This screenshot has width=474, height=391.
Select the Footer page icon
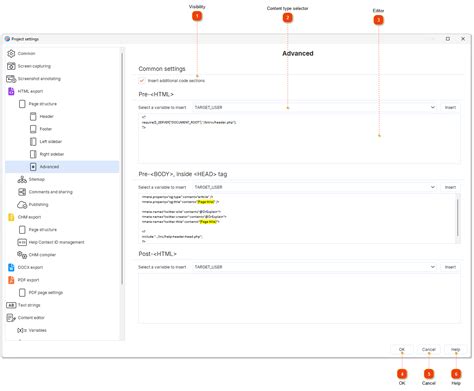point(33,129)
